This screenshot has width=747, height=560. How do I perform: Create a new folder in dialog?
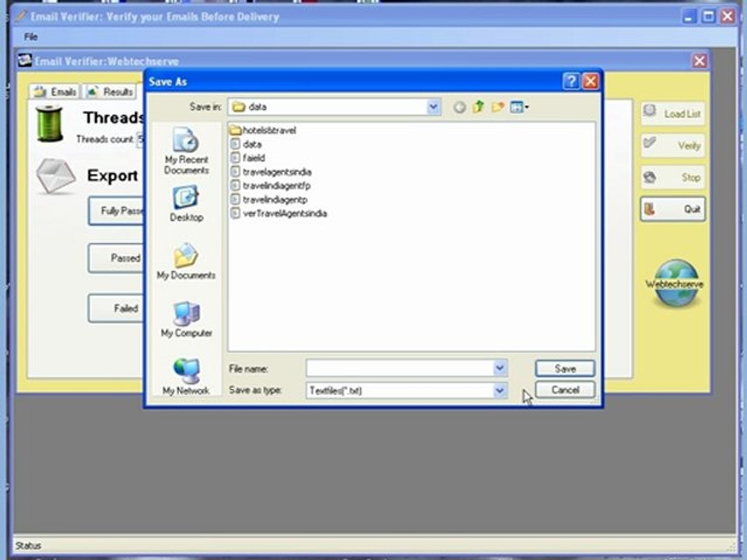click(x=497, y=107)
